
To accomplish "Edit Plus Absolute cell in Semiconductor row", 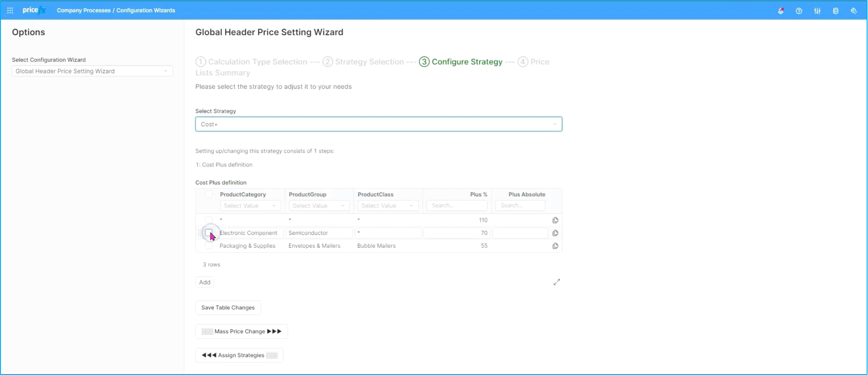I will coord(520,233).
